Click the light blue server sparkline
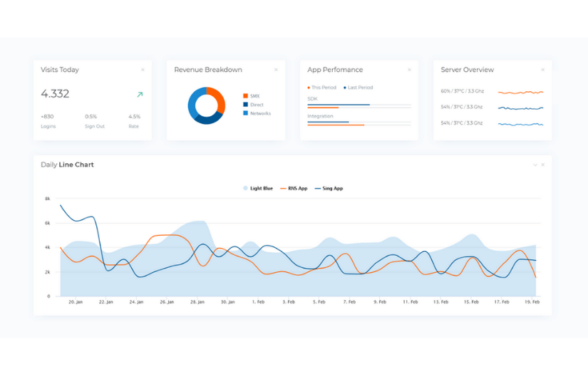 520,124
